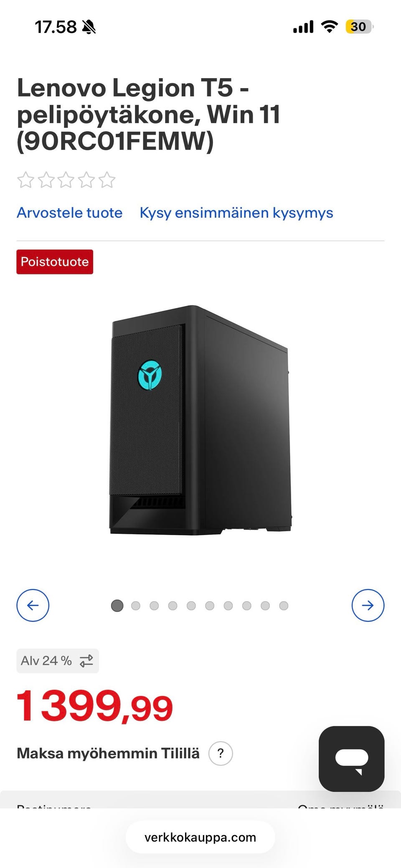Open Kysy ensimmäinen kysymys link
The height and width of the screenshot is (868, 401).
tap(236, 213)
